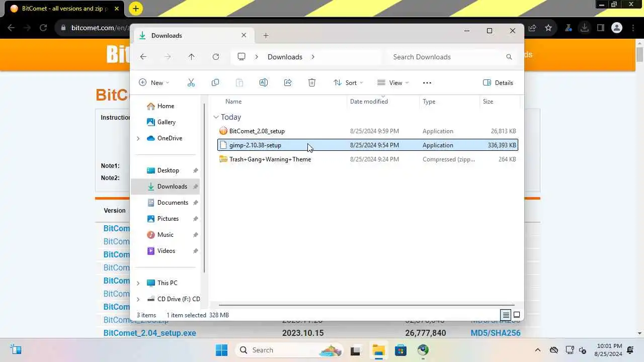Open the See more (three dots) menu

427,82
